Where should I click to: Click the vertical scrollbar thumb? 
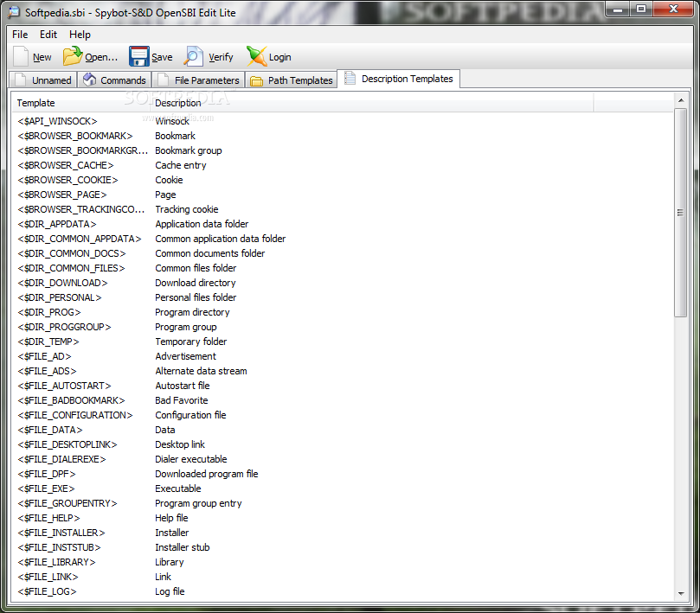point(680,213)
